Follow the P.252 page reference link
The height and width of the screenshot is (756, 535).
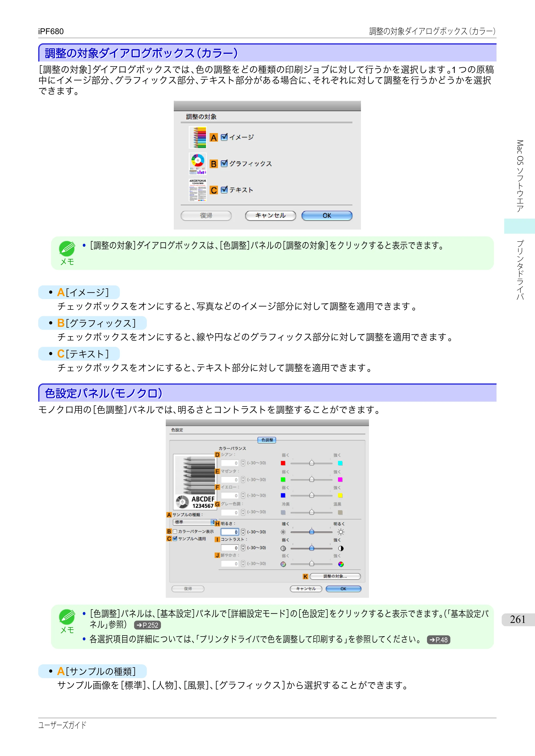click(148, 625)
